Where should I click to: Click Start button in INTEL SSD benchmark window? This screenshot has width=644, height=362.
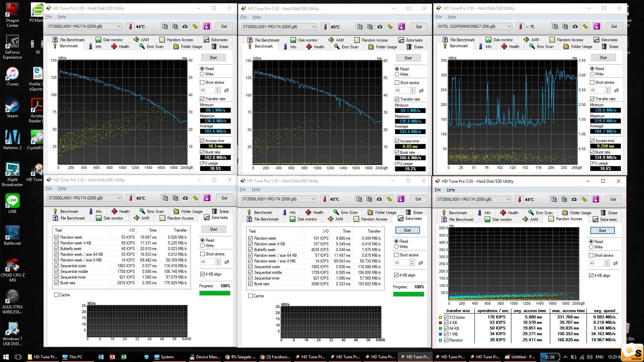[603, 58]
